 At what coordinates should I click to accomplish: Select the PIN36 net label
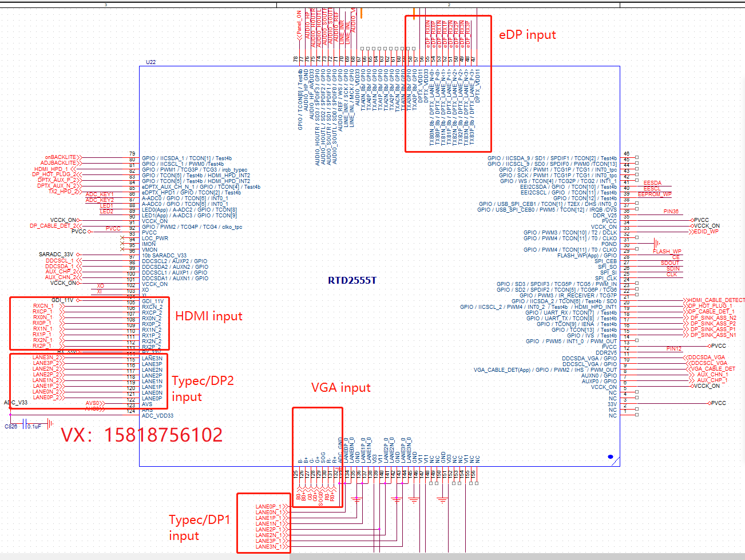(x=671, y=212)
